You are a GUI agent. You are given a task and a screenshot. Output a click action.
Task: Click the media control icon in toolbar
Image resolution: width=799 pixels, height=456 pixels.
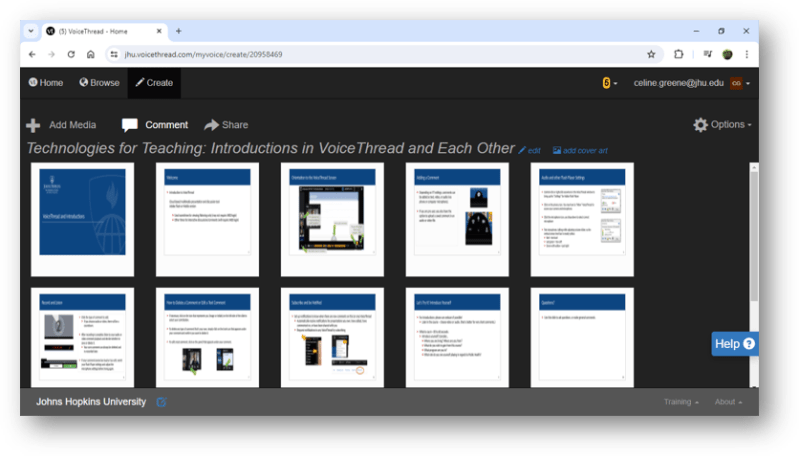pos(707,54)
